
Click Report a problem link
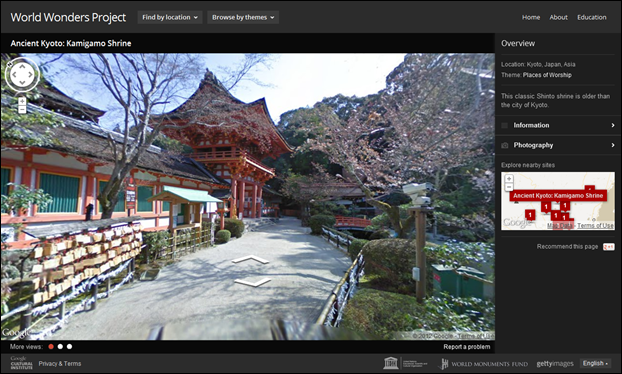(x=466, y=347)
